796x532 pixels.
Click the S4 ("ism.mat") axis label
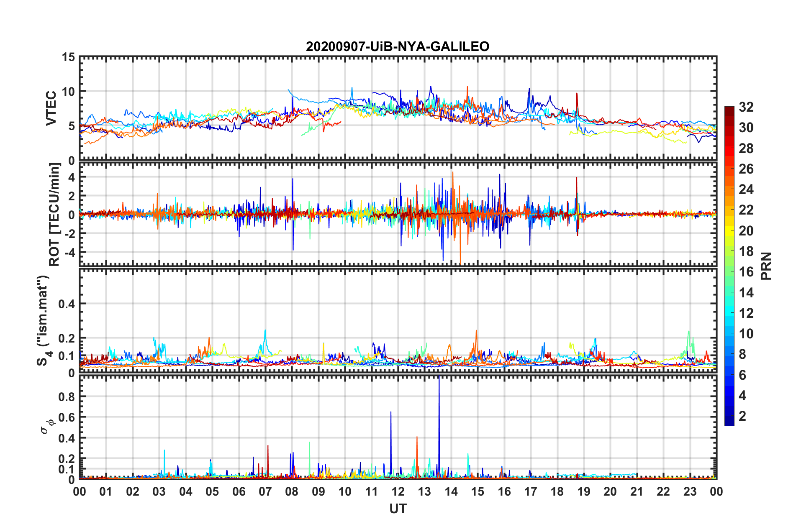(x=44, y=320)
